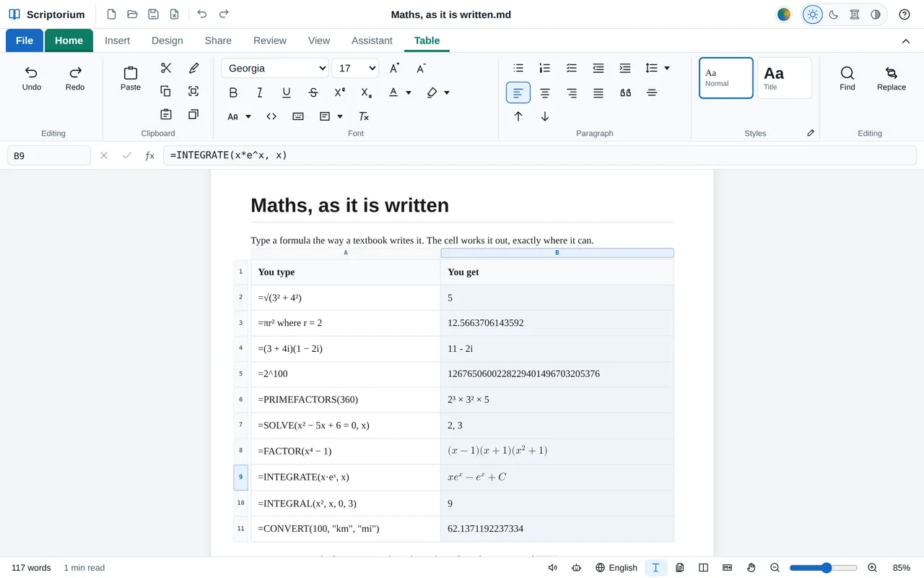This screenshot has height=578, width=924.
Task: Click the Copy icon in Clipboard
Action: [x=166, y=91]
